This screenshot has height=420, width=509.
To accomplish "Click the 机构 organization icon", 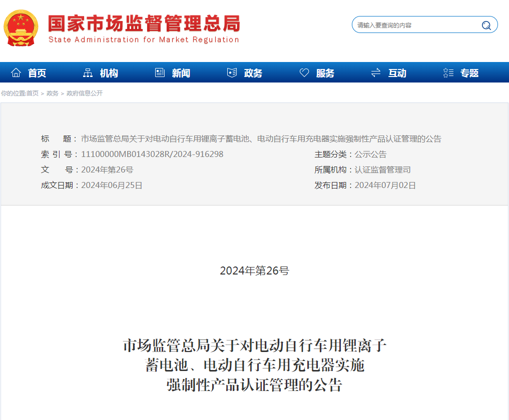I will tap(88, 72).
